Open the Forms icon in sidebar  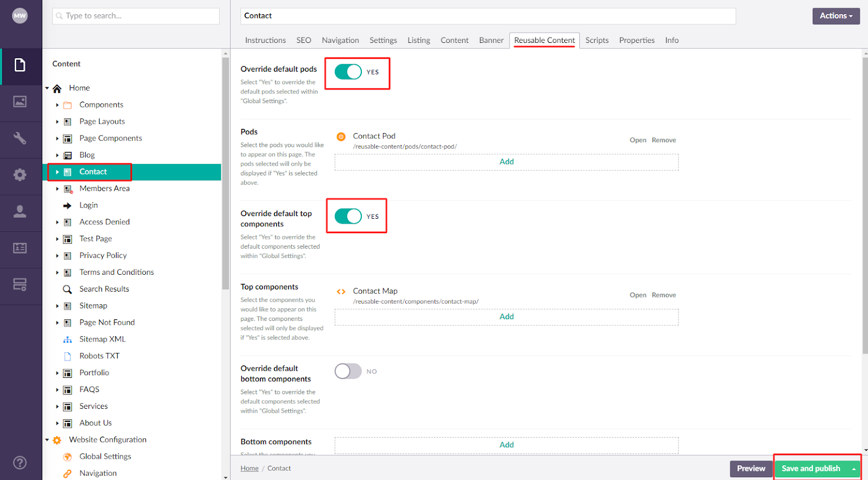click(x=20, y=285)
